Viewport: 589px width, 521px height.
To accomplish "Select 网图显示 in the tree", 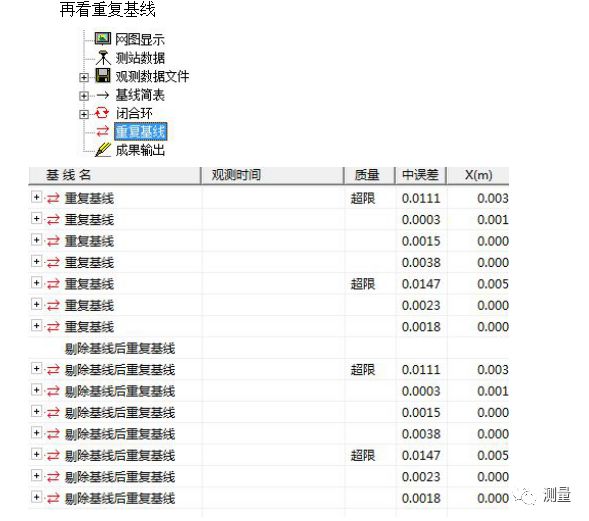I will 140,39.
